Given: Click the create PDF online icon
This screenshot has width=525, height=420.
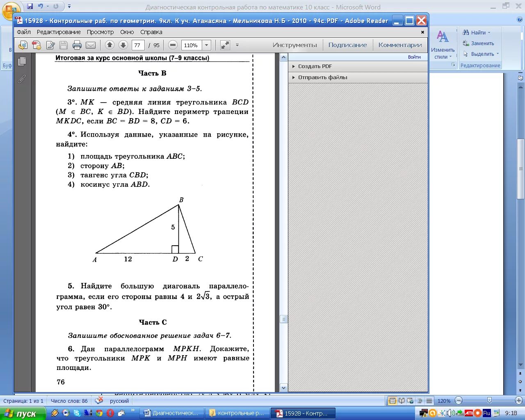Looking at the screenshot, I should click(37, 45).
